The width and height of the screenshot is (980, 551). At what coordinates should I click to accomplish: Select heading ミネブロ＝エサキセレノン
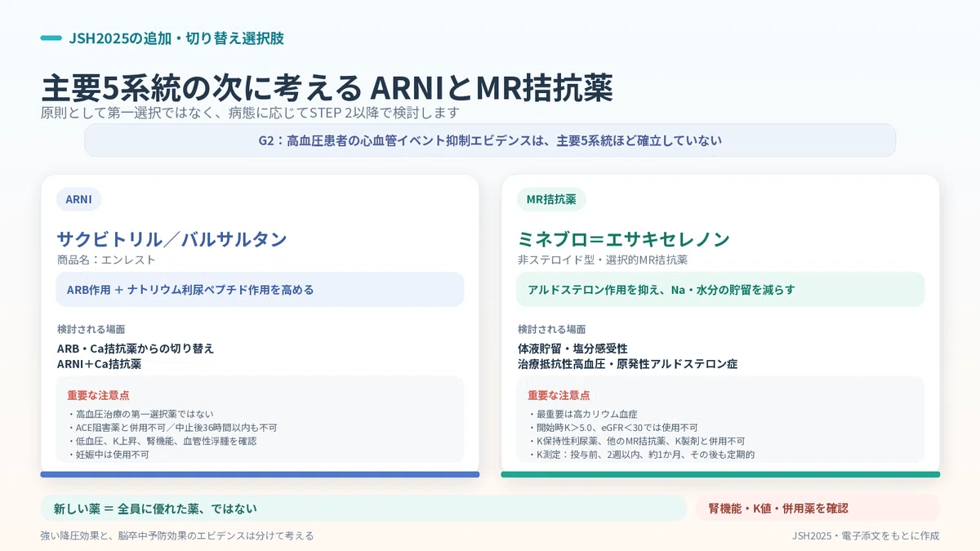click(624, 239)
